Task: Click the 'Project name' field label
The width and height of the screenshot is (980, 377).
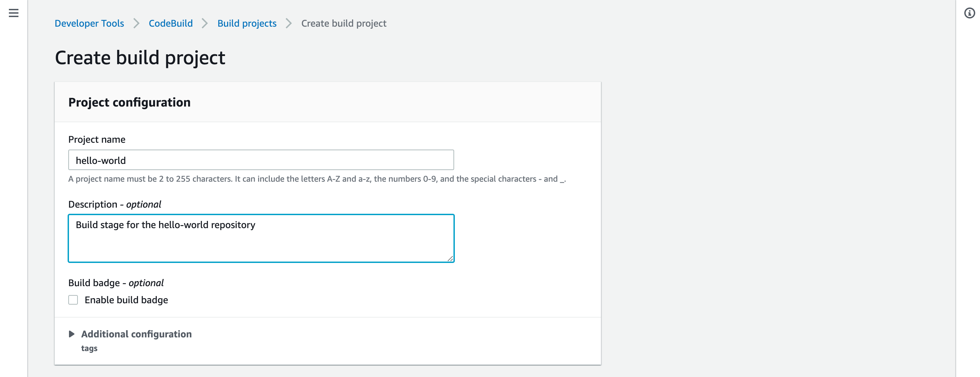Action: (97, 139)
